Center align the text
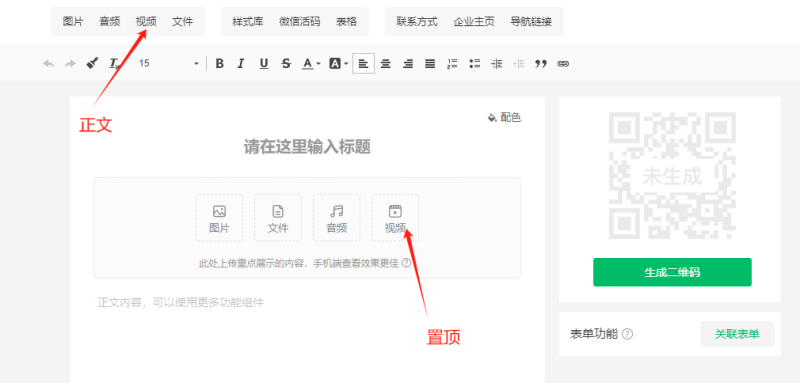 pyautogui.click(x=386, y=64)
